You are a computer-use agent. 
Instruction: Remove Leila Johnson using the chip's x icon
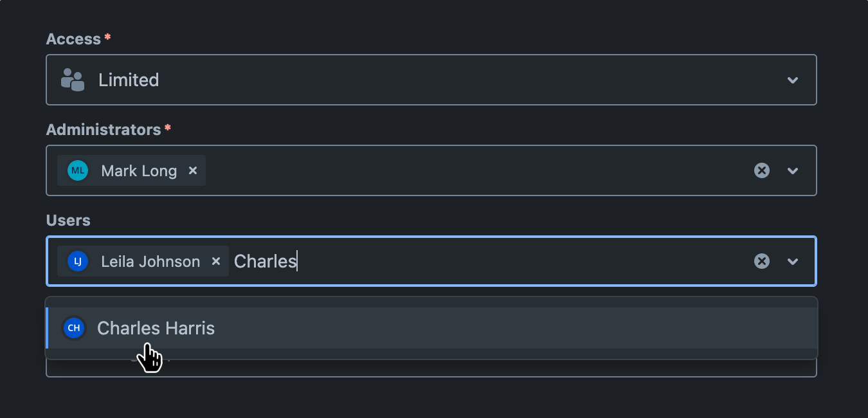tap(216, 261)
